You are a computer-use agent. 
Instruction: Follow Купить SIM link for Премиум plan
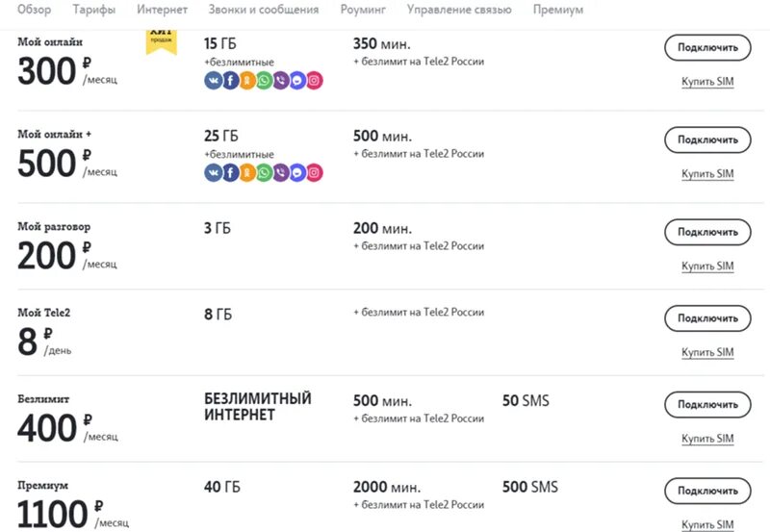tap(707, 525)
